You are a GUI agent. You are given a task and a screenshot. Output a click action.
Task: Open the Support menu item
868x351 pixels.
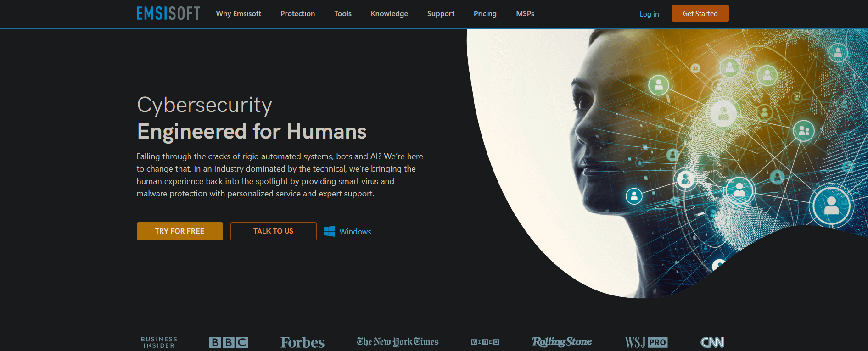441,14
